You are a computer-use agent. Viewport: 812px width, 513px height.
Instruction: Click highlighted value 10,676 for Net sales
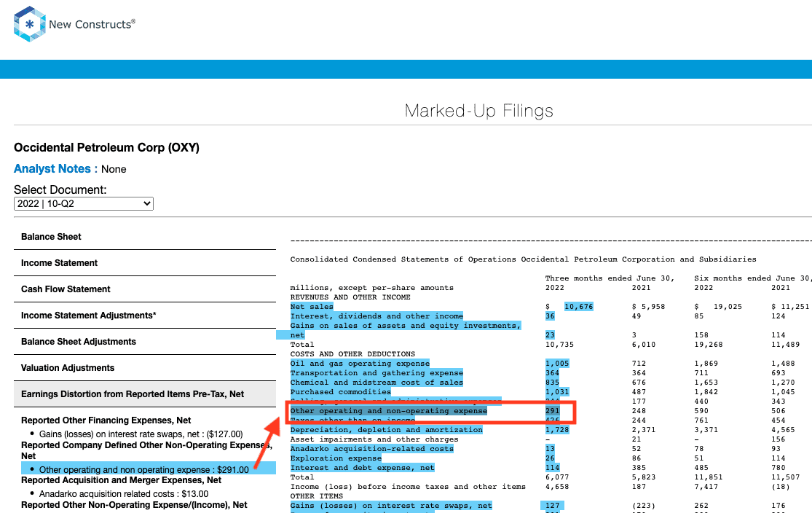click(578, 307)
